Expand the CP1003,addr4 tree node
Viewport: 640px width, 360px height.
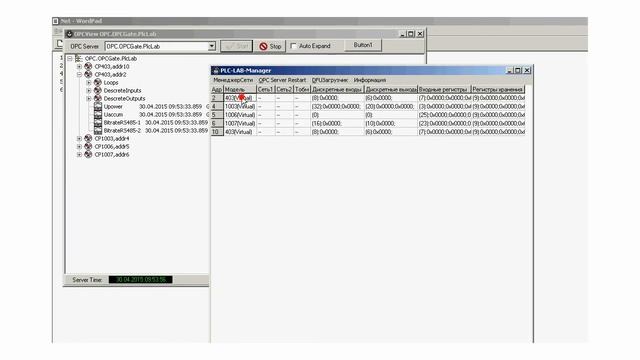[79, 139]
